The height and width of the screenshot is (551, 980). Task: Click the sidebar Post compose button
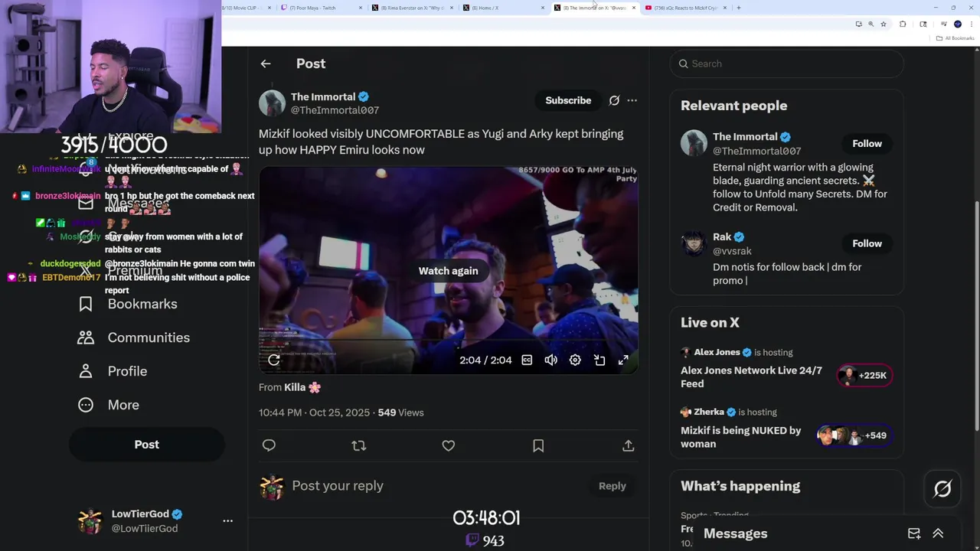pyautogui.click(x=147, y=445)
